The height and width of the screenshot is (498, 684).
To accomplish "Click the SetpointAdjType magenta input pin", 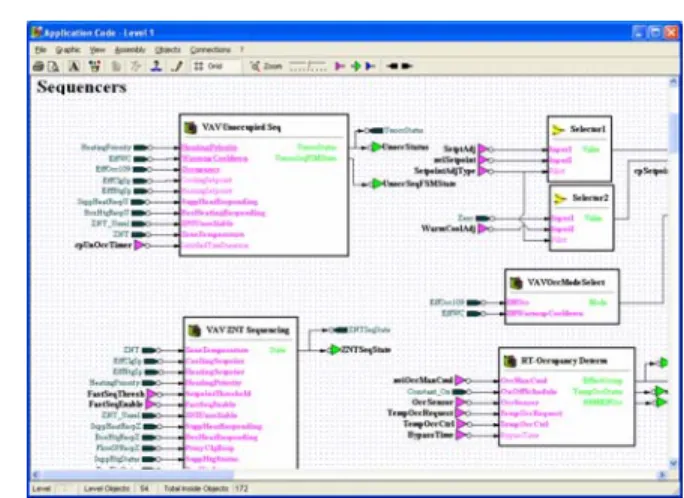I will pyautogui.click(x=483, y=171).
